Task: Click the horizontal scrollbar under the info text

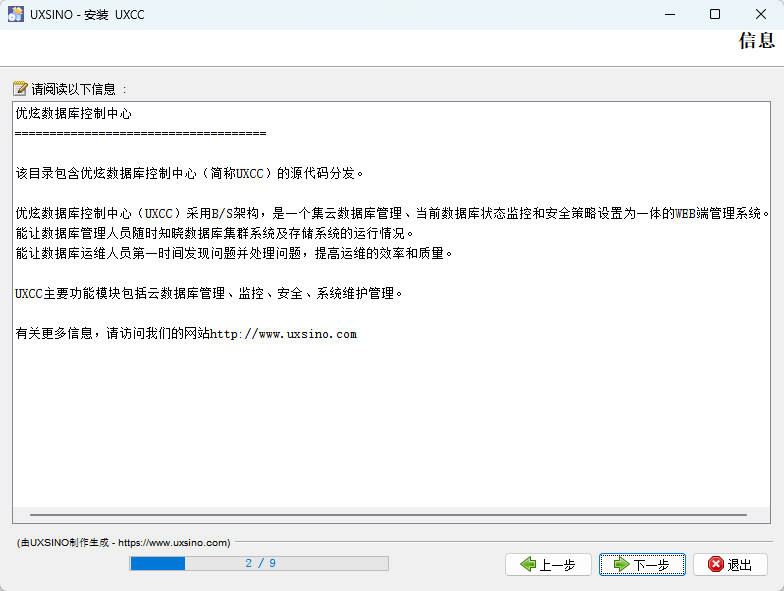Action: click(382, 515)
